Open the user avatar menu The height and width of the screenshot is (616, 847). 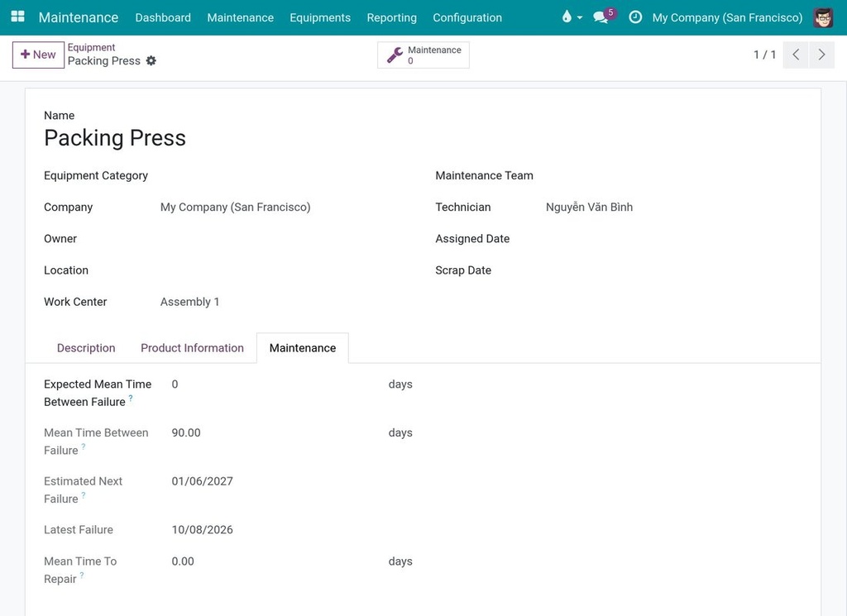click(x=823, y=17)
